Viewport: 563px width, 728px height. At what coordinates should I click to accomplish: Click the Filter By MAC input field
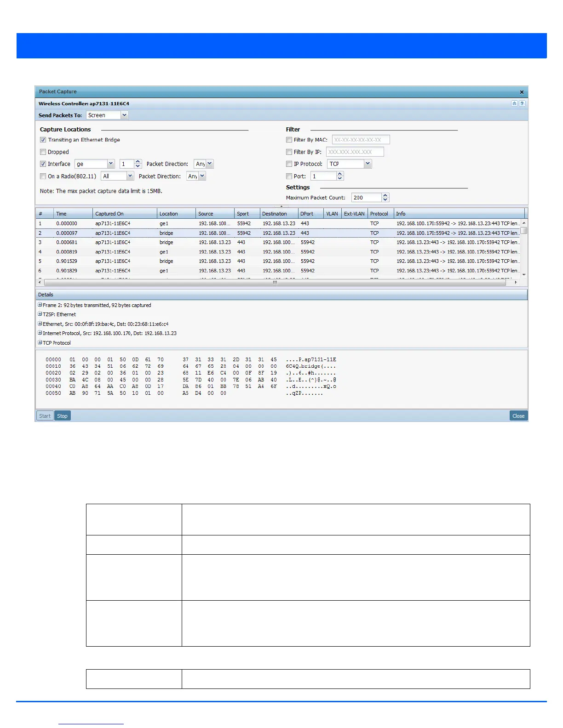point(361,140)
